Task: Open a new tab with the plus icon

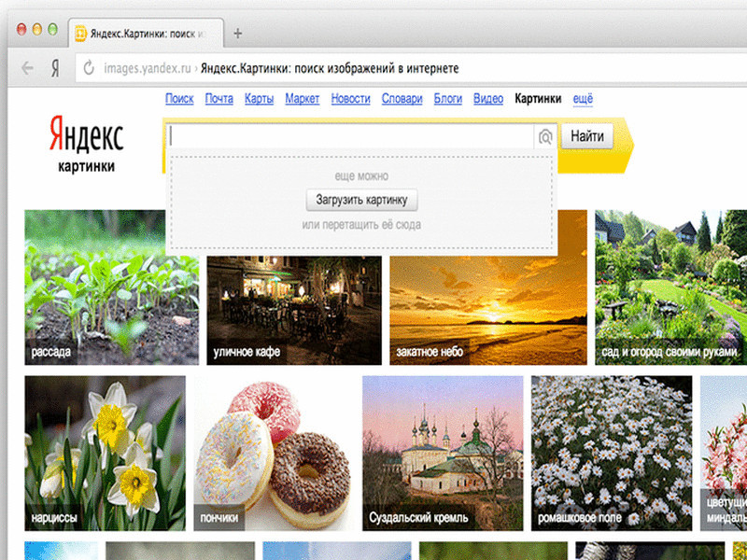Action: tap(238, 34)
